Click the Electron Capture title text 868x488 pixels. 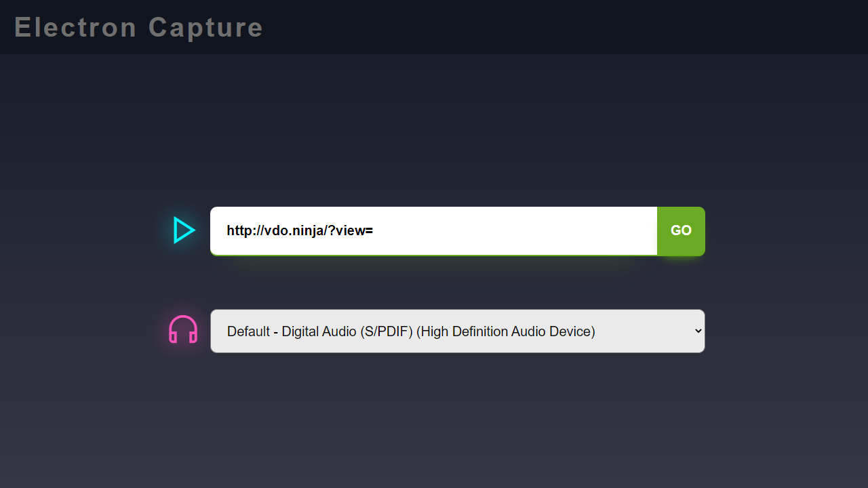[138, 28]
